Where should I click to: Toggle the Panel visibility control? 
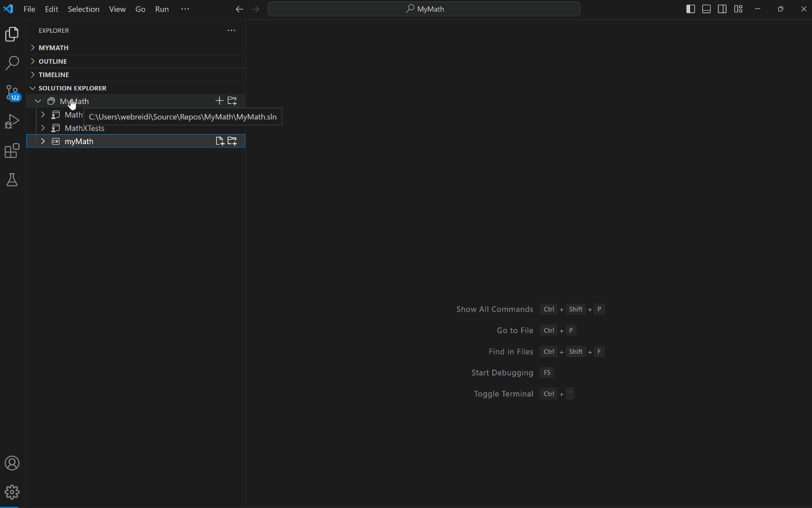coord(706,9)
